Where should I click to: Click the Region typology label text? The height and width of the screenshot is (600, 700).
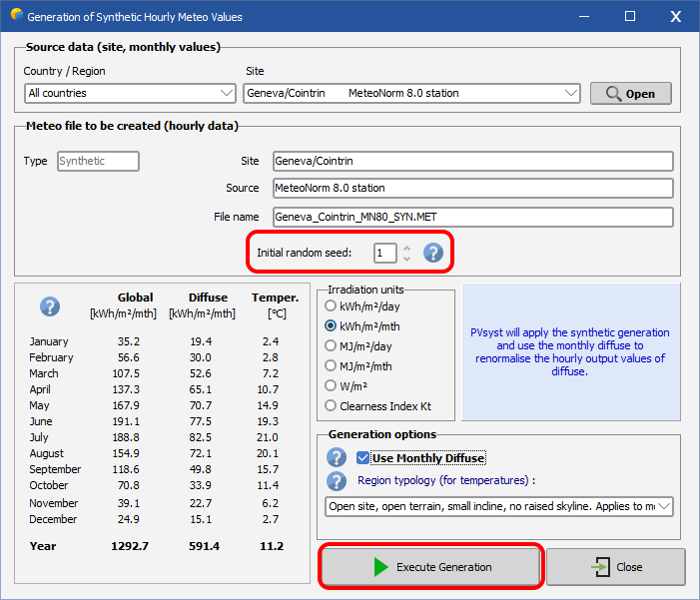[x=446, y=481]
